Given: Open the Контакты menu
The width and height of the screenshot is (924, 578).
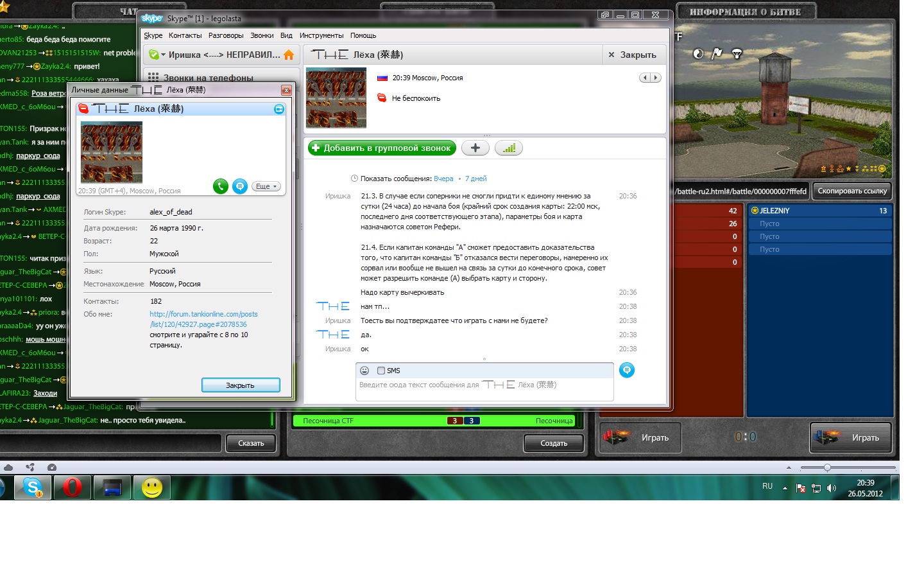Looking at the screenshot, I should (185, 35).
